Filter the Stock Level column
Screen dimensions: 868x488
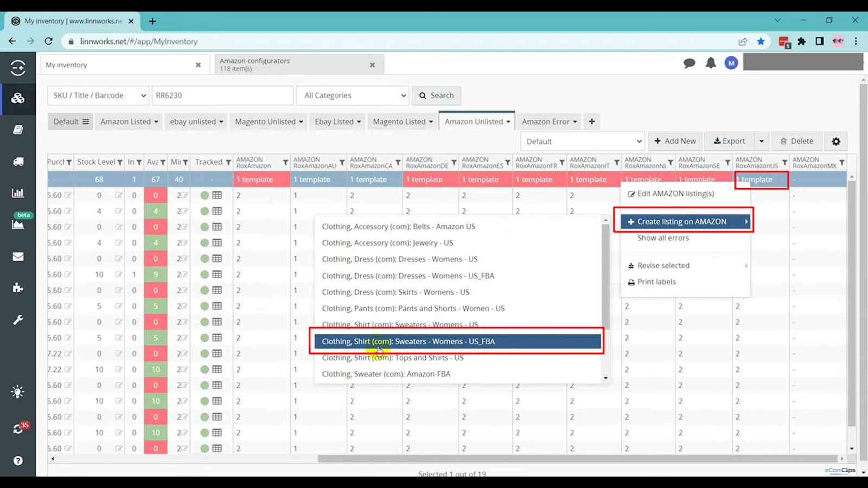click(x=120, y=162)
